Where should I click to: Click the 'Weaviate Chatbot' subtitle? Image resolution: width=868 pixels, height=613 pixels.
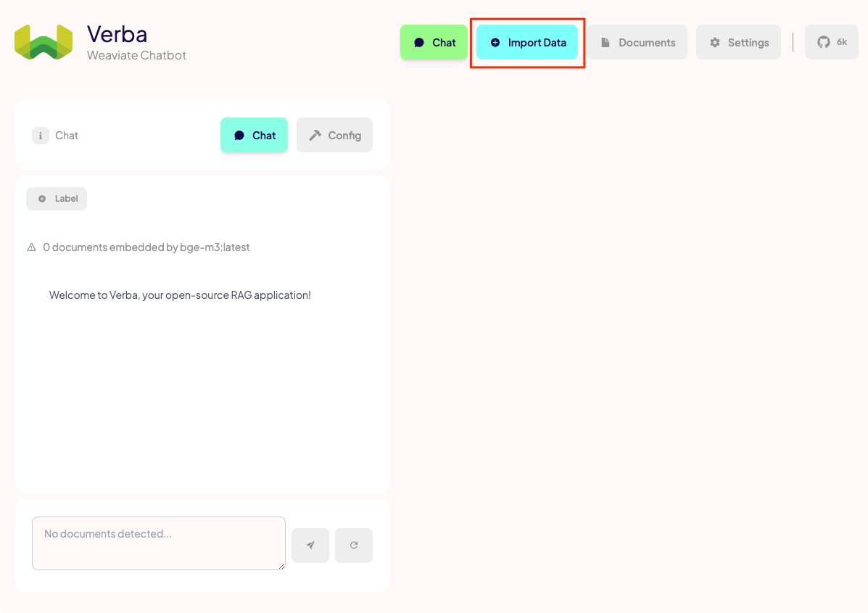(x=137, y=55)
